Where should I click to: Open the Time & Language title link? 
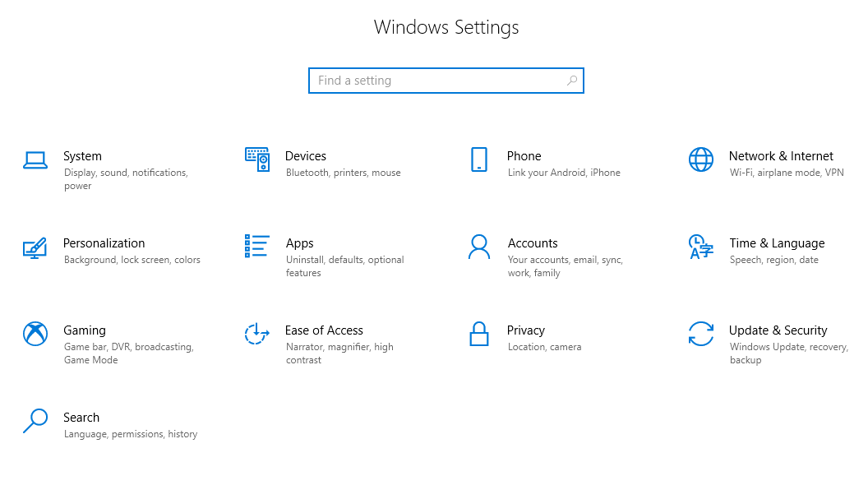[x=777, y=243]
